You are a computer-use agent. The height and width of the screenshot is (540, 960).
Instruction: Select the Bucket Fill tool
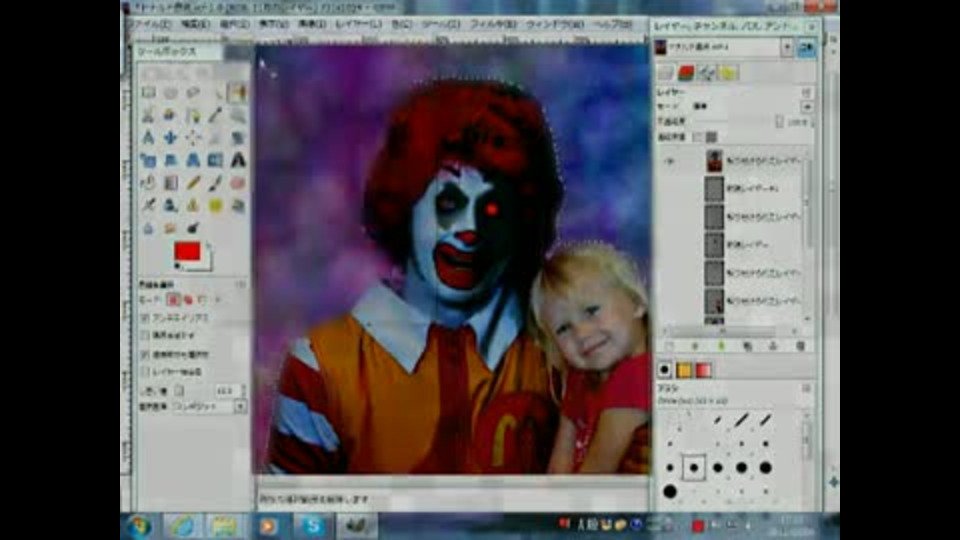(148, 182)
